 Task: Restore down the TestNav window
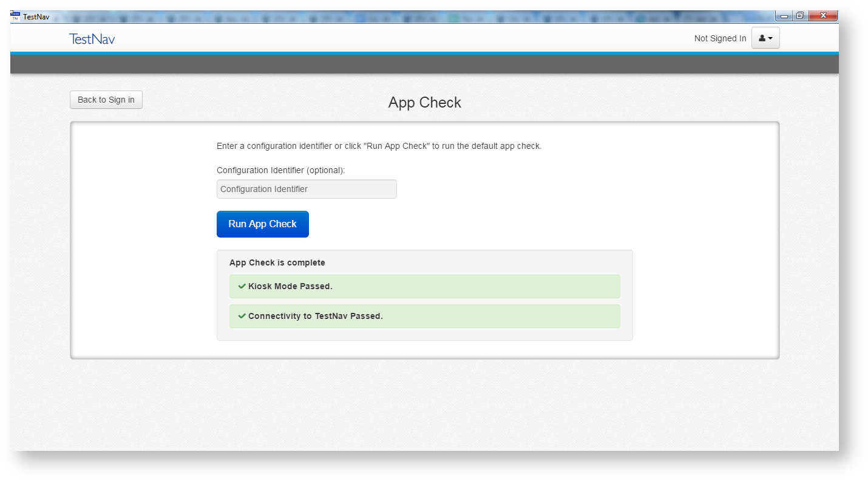800,16
